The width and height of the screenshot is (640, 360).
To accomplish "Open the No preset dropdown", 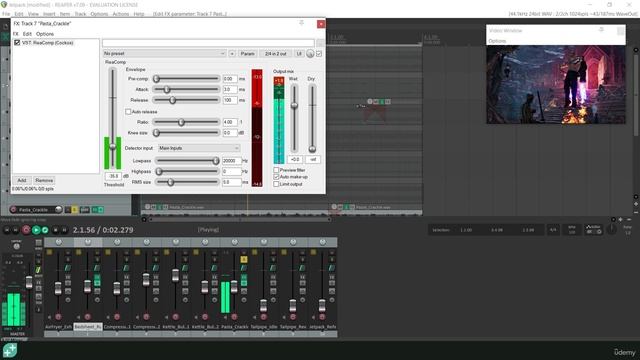I will 164,53.
